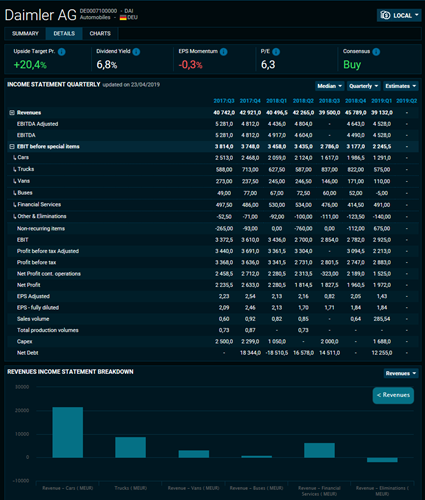Open the LOCAL currency dropdown
The width and height of the screenshot is (425, 500).
coord(399,15)
